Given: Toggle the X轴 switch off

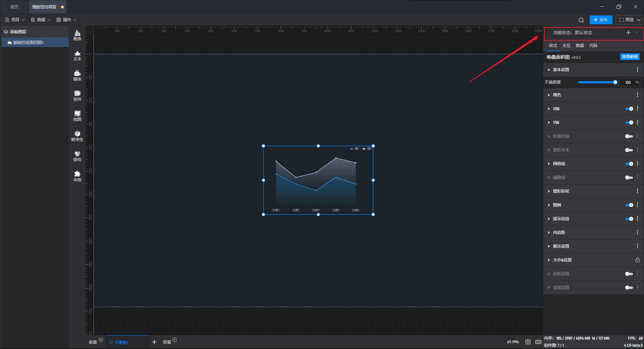Looking at the screenshot, I should (629, 109).
